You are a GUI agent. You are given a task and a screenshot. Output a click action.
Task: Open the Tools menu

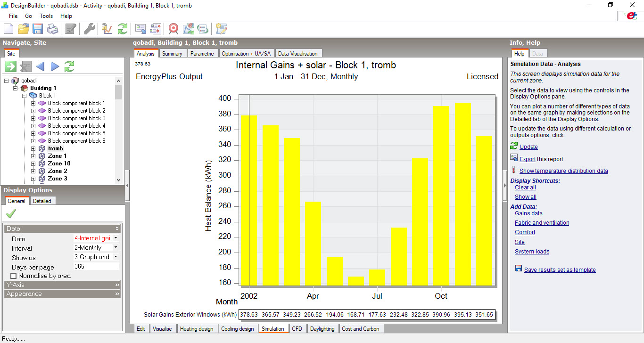tap(46, 16)
